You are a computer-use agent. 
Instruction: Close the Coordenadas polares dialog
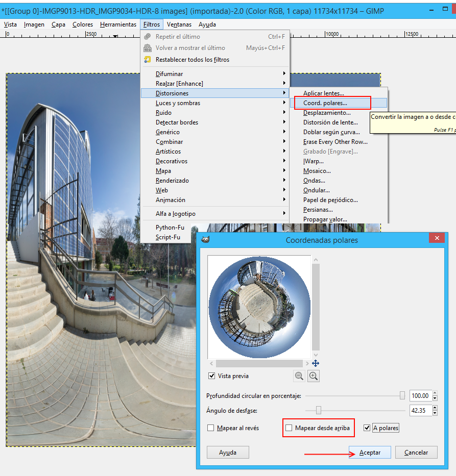click(437, 238)
